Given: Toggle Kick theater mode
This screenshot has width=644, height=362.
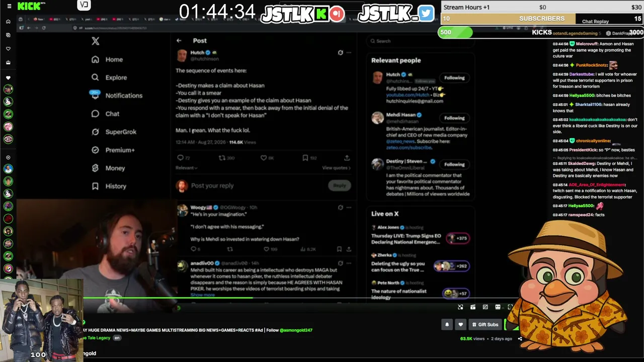Looking at the screenshot, I should click(498, 307).
